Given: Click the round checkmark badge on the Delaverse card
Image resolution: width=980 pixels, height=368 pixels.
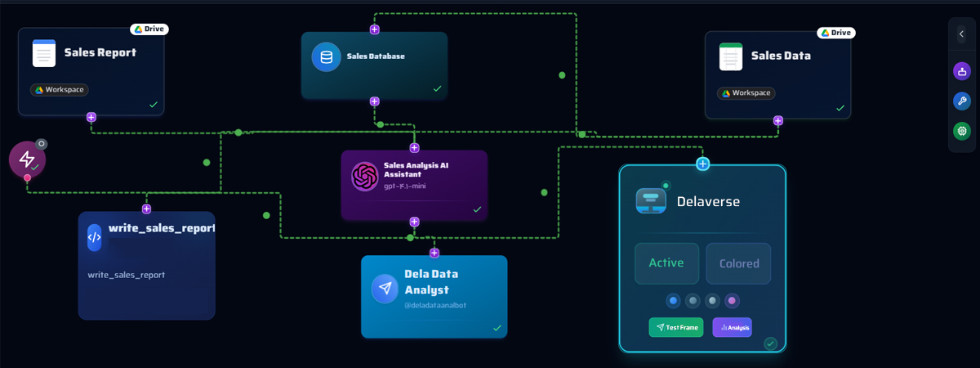Looking at the screenshot, I should pyautogui.click(x=770, y=343).
